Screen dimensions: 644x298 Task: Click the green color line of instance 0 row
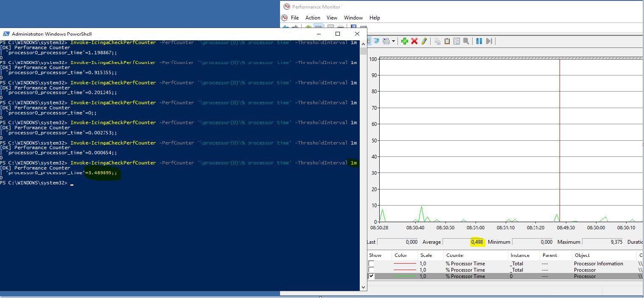(405, 276)
